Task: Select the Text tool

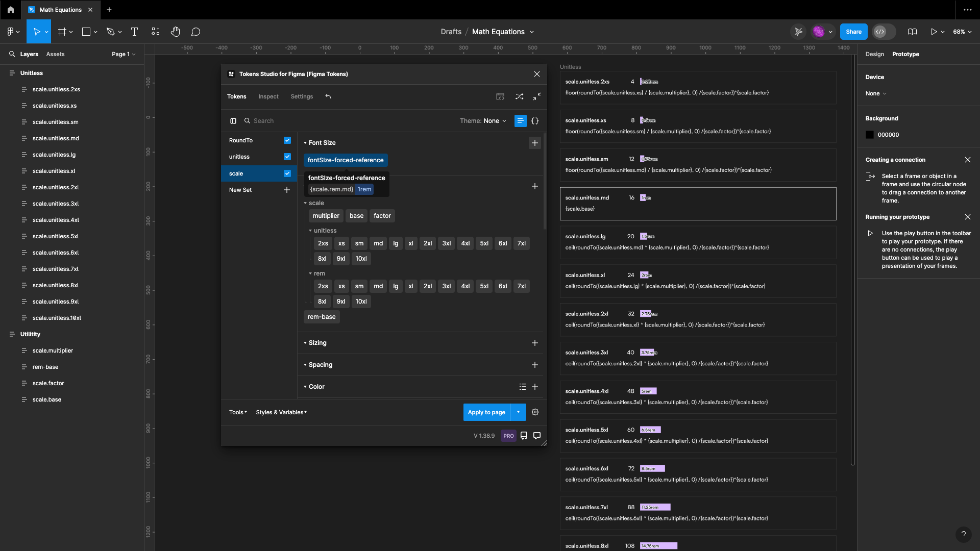Action: (x=135, y=32)
